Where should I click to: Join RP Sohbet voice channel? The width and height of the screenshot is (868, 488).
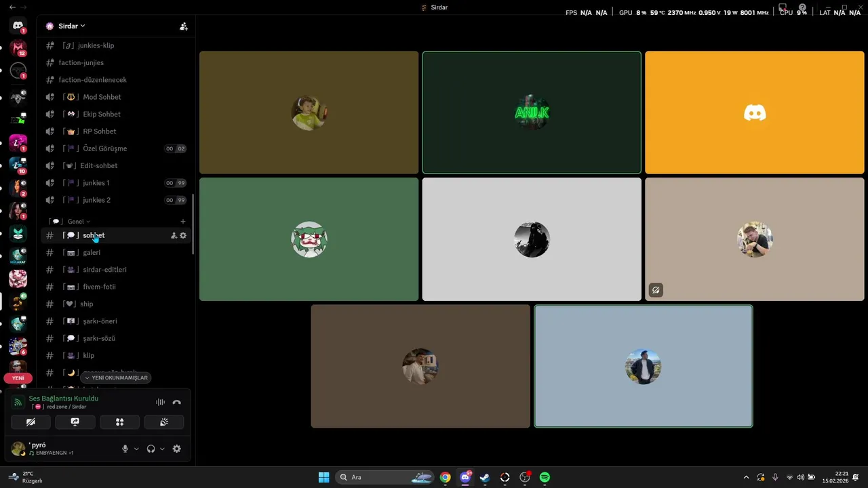(x=115, y=131)
